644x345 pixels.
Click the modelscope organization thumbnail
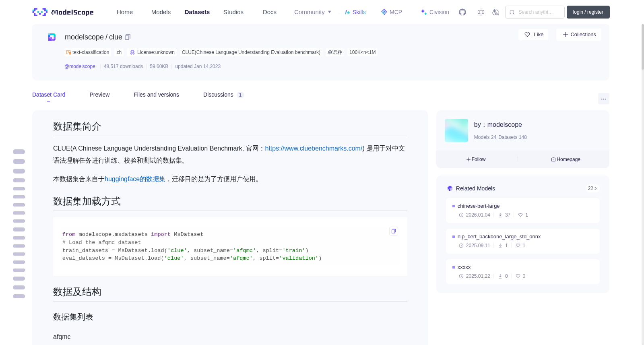coord(456,130)
